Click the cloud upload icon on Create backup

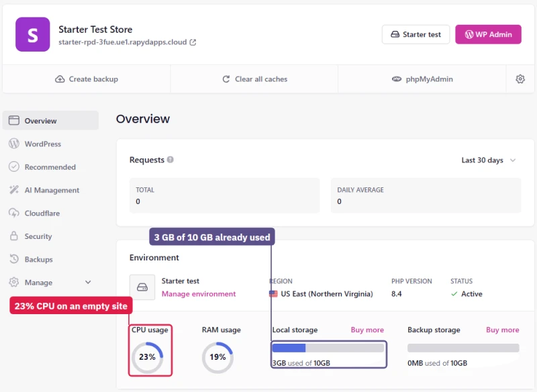[60, 79]
